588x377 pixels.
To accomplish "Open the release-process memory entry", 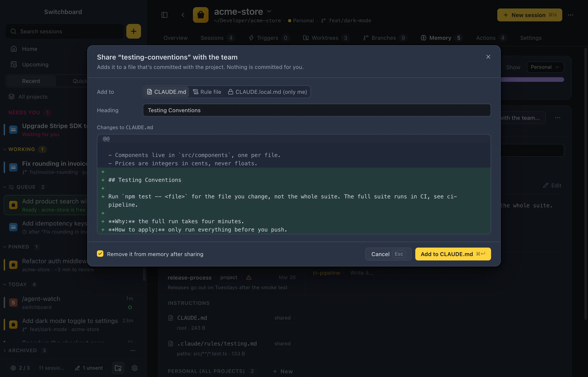I will [x=231, y=282].
